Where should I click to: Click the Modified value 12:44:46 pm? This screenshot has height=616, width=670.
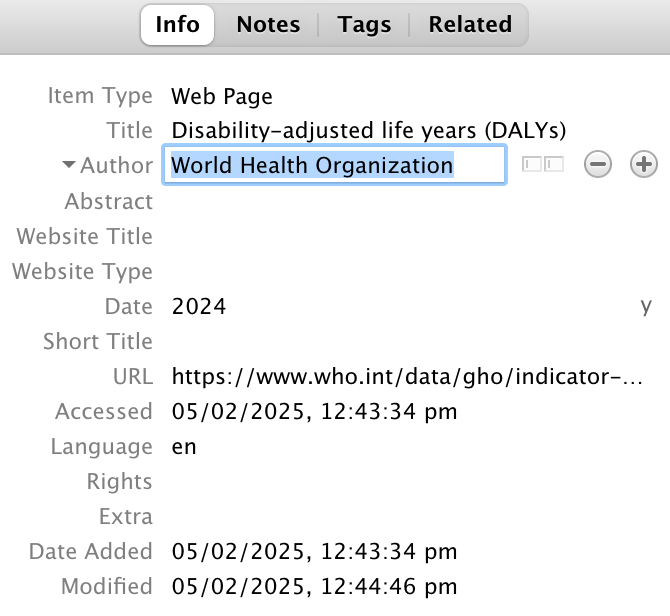click(314, 586)
